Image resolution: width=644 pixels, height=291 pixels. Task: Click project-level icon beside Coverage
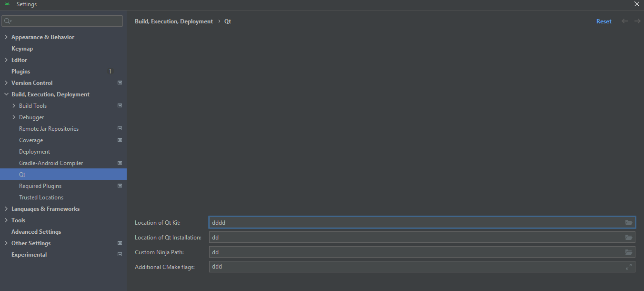pyautogui.click(x=120, y=140)
